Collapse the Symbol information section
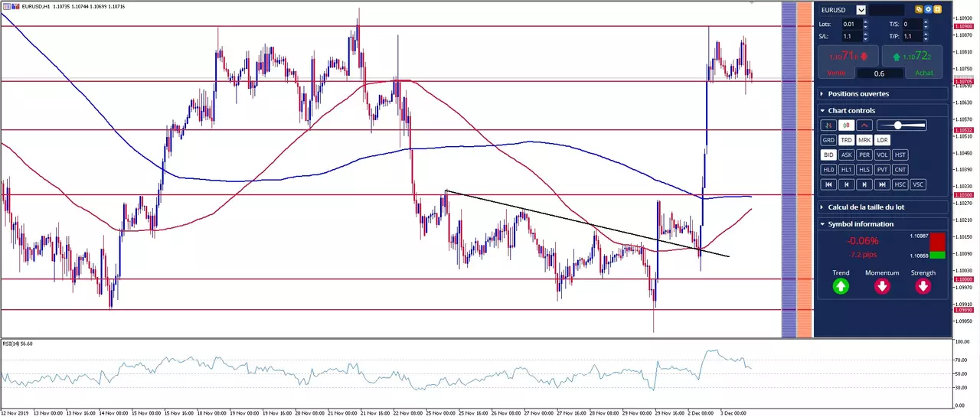The image size is (980, 417). click(882, 223)
